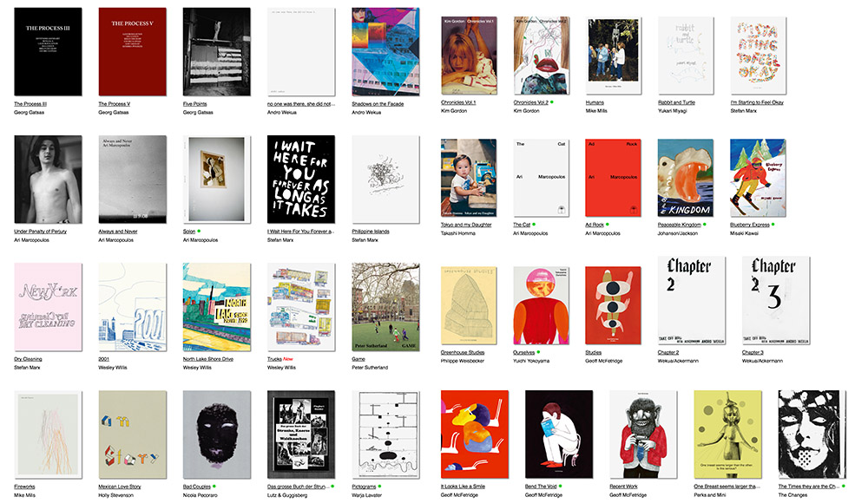868x503 pixels.
Task: Select I Wait Here For You Forever cover
Action: pos(301,180)
